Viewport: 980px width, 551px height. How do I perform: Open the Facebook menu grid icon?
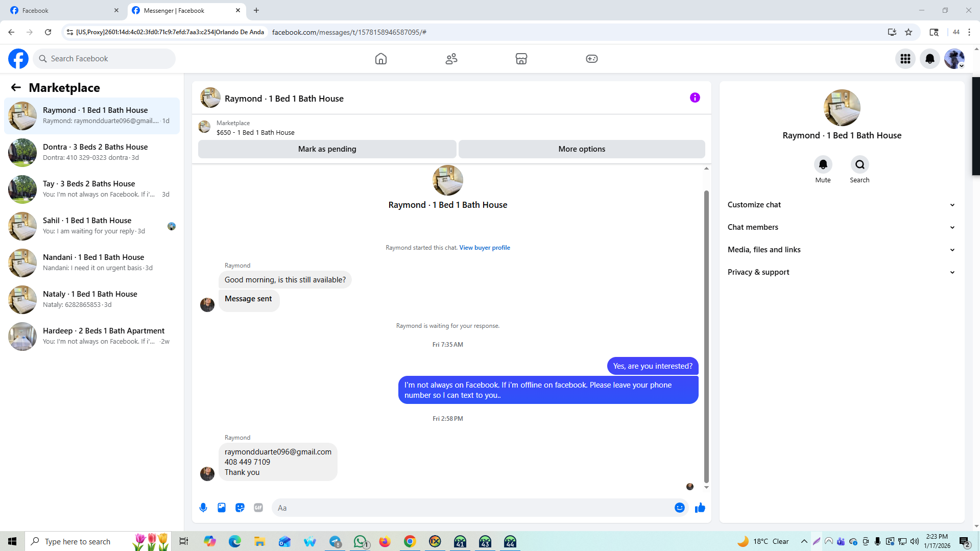click(x=905, y=59)
